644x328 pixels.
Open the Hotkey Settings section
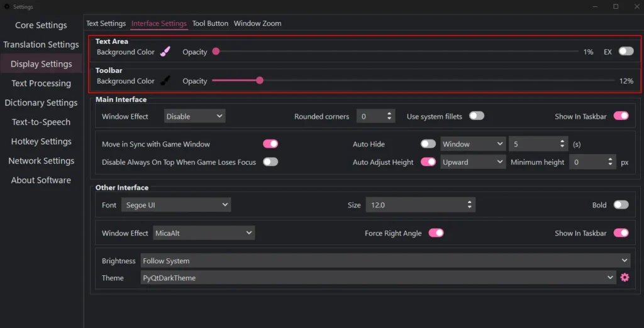pyautogui.click(x=41, y=141)
